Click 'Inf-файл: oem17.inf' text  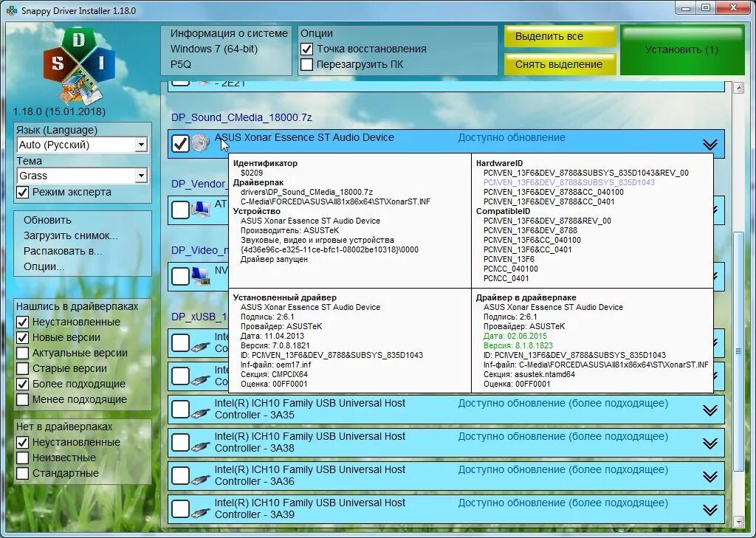(x=276, y=365)
